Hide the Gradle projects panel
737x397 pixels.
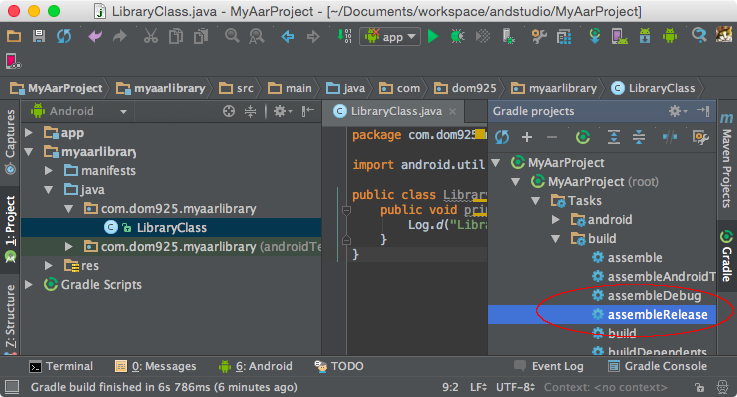[x=703, y=111]
